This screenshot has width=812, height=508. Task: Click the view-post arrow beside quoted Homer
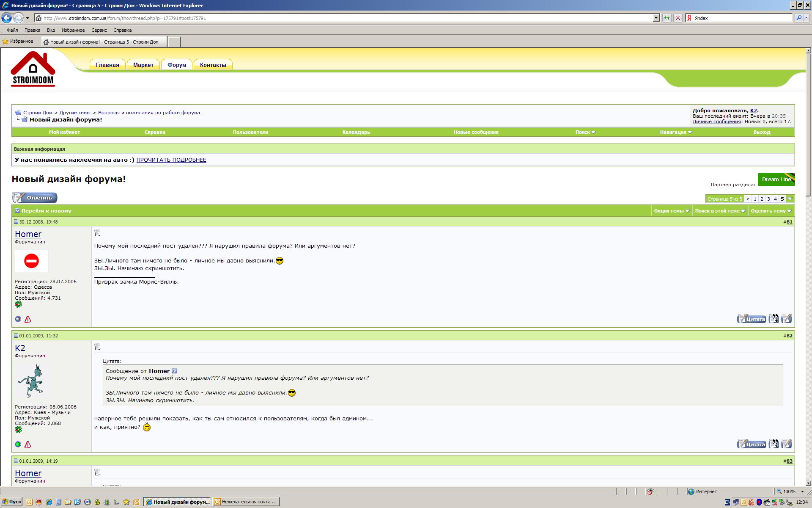(x=174, y=371)
